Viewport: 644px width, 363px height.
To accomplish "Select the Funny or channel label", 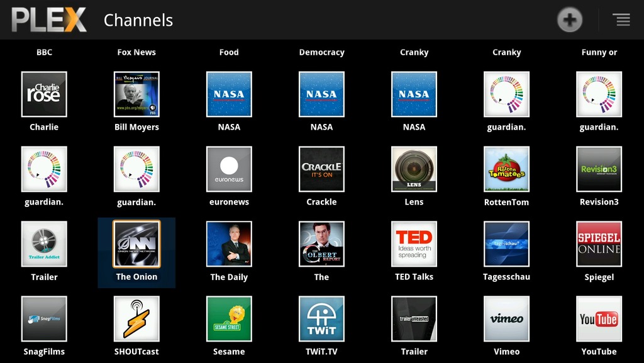I will tap(599, 53).
